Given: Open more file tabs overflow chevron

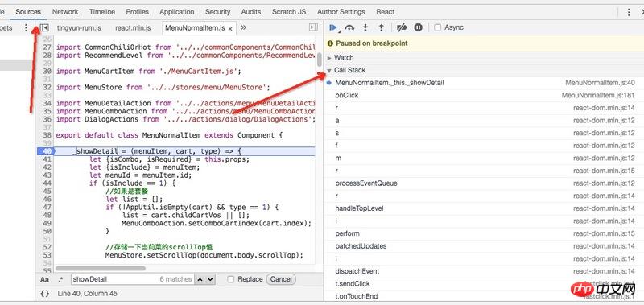Looking at the screenshot, I should [x=244, y=27].
